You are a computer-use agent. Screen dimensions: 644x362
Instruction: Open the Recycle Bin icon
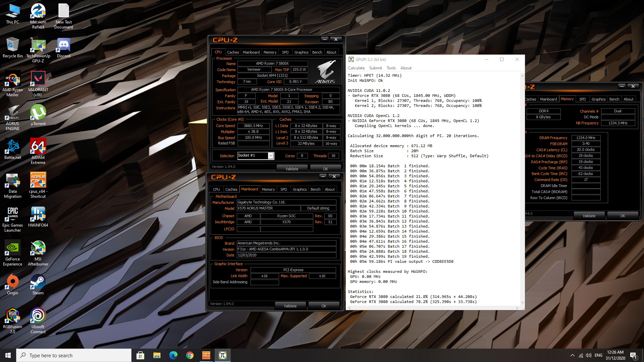coord(12,48)
